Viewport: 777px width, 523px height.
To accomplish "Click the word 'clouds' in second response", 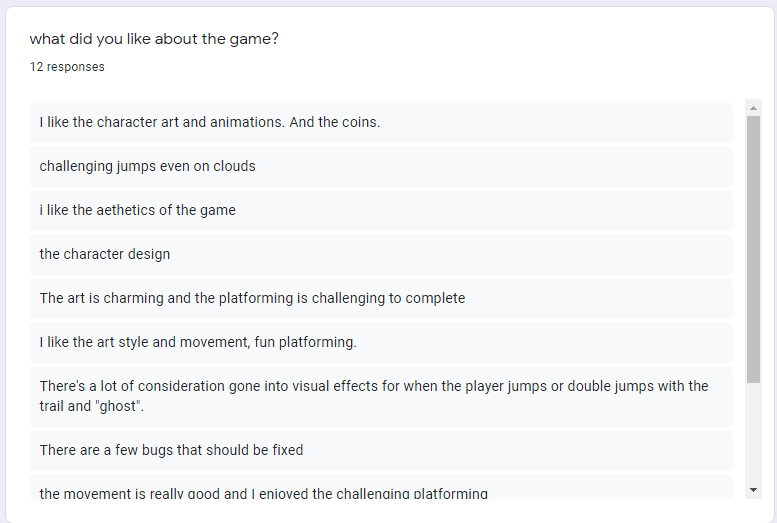I will click(234, 167).
